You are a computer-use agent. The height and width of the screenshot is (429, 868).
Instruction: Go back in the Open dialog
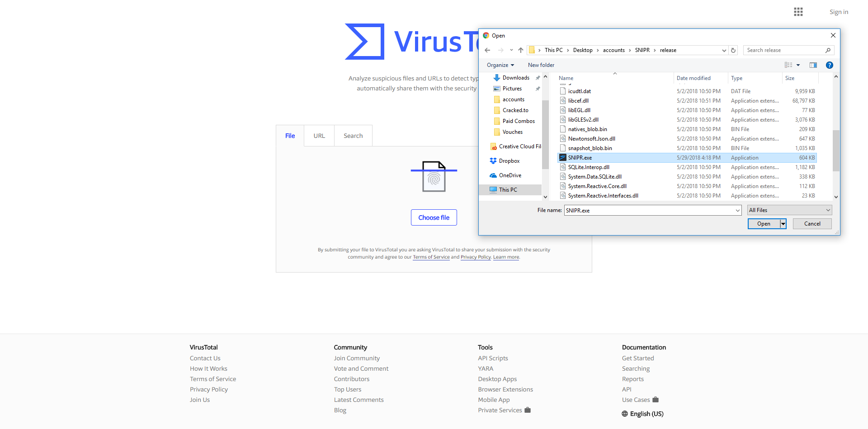pyautogui.click(x=487, y=50)
